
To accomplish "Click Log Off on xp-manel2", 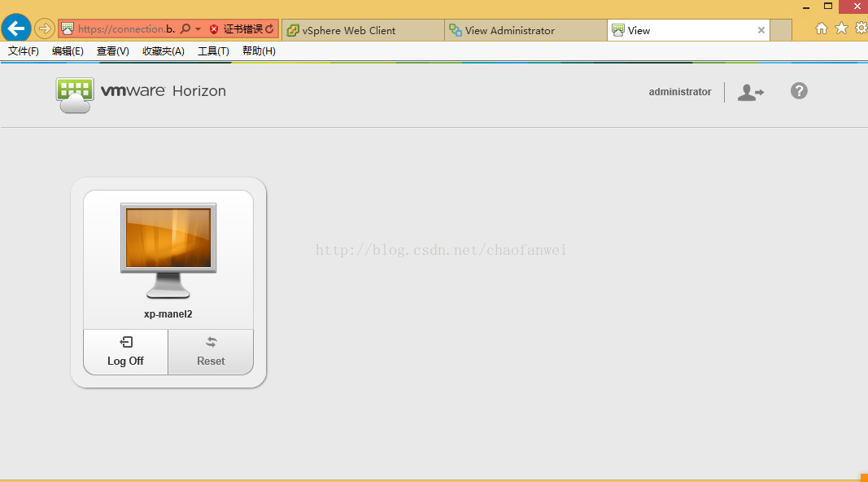I will click(125, 353).
